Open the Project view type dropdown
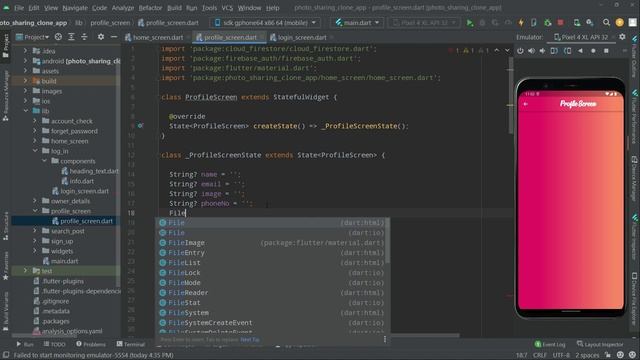 33,37
